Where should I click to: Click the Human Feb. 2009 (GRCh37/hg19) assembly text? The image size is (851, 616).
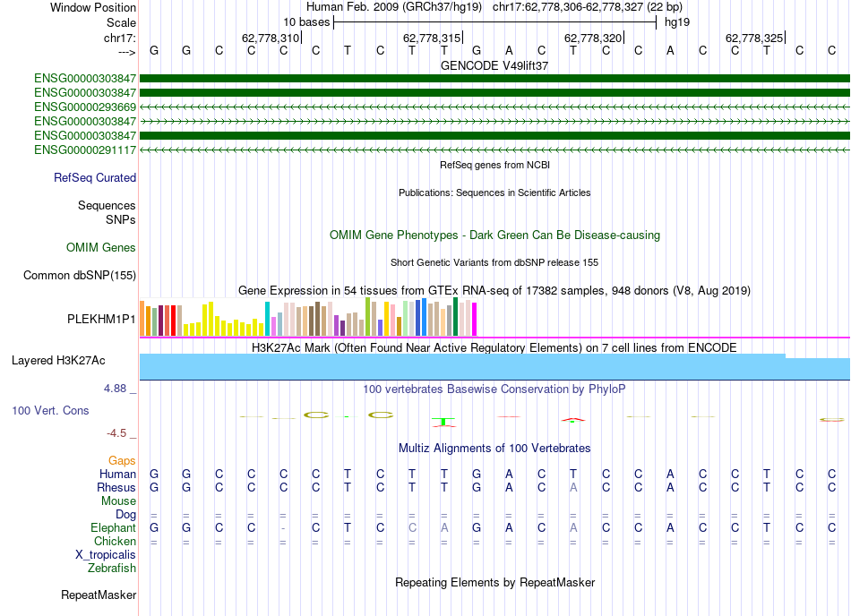pyautogui.click(x=394, y=7)
